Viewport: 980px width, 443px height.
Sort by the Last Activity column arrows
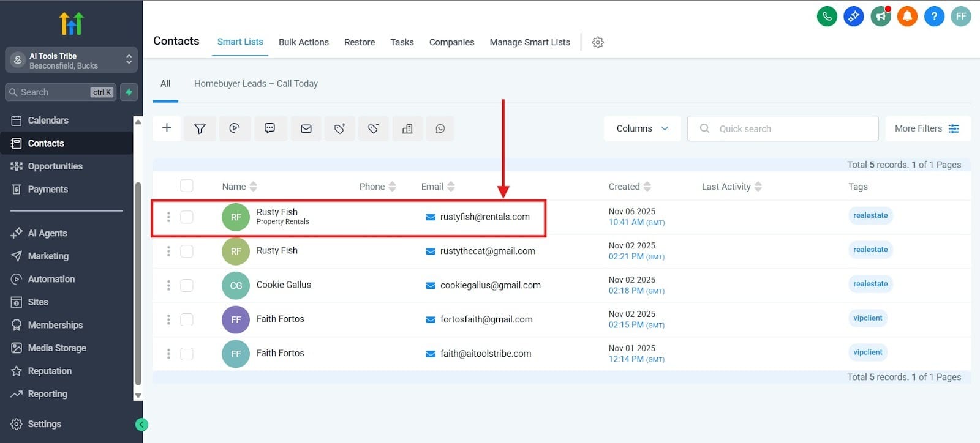click(758, 187)
